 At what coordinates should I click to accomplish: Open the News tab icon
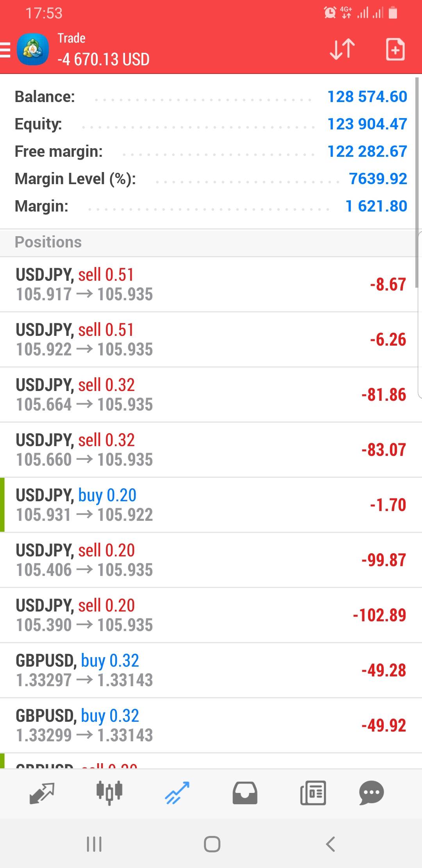pyautogui.click(x=313, y=793)
